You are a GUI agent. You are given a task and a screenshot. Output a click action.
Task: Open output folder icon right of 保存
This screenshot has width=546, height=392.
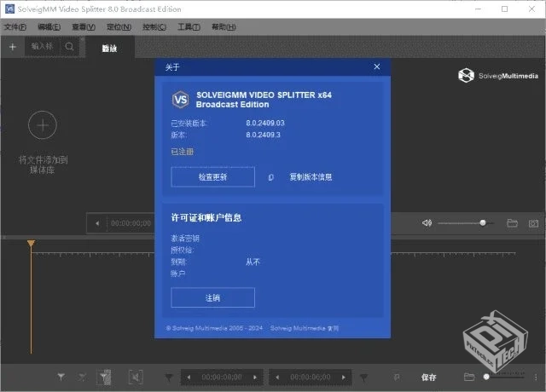(469, 377)
